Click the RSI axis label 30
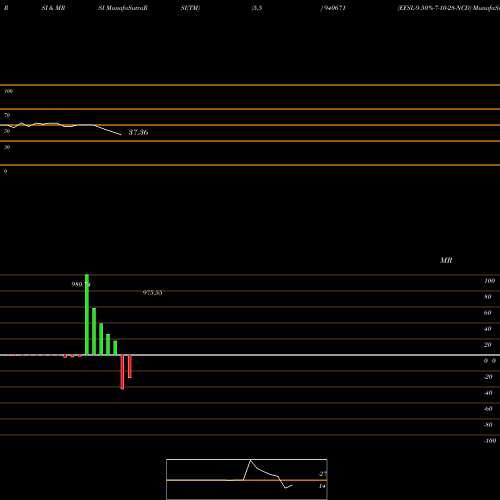This screenshot has width=500, height=500. [x=7, y=147]
